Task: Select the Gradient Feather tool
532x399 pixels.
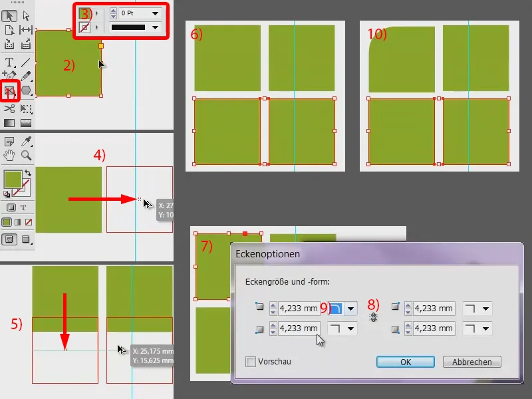Action: click(x=26, y=123)
